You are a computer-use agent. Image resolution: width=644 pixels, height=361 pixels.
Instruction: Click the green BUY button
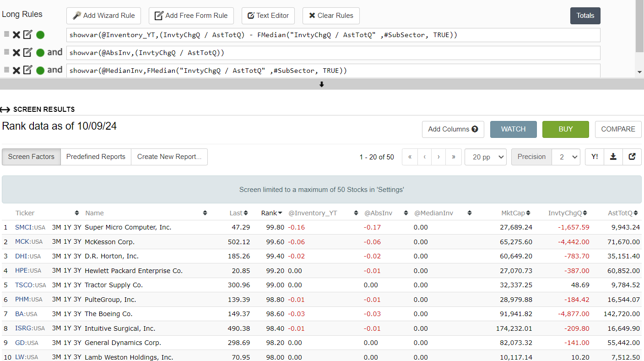566,129
